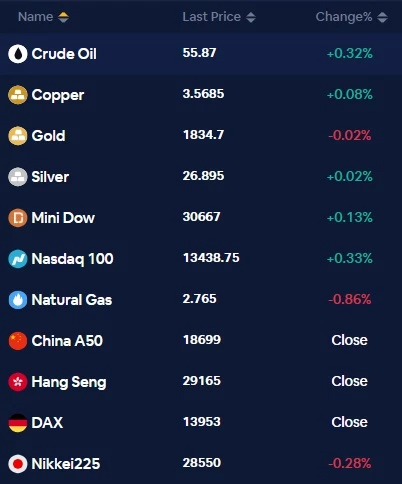Viewport: 402px width, 484px height.
Task: Click the Hang Seng row name
Action: (69, 382)
